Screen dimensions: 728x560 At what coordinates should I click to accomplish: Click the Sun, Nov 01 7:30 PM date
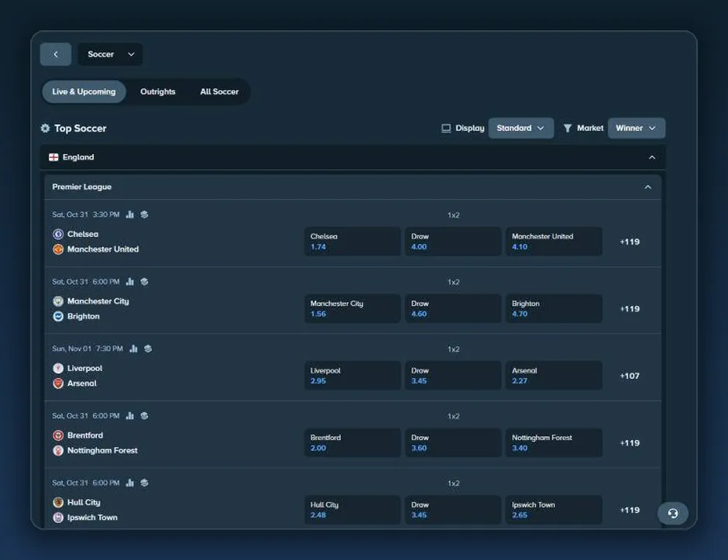88,349
